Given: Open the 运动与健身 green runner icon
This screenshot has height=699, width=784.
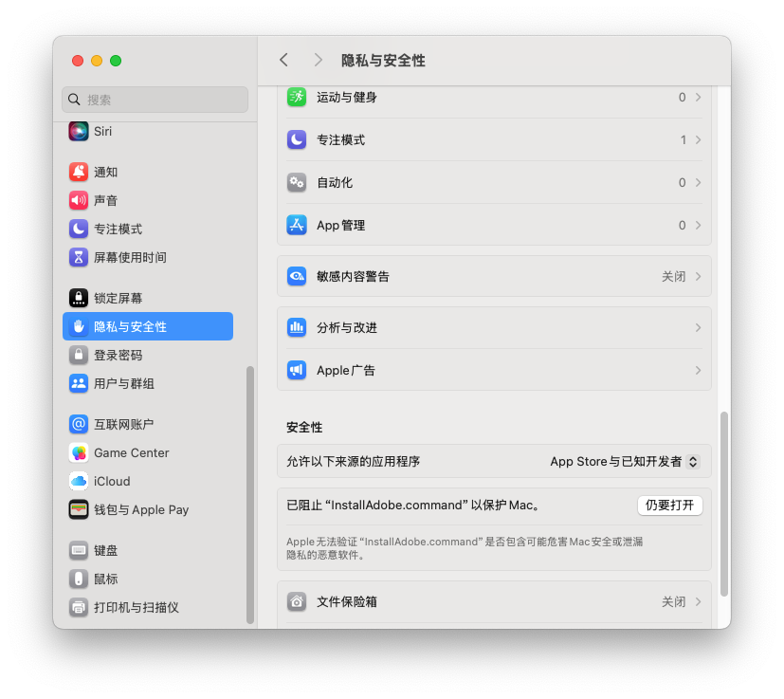Looking at the screenshot, I should (297, 97).
